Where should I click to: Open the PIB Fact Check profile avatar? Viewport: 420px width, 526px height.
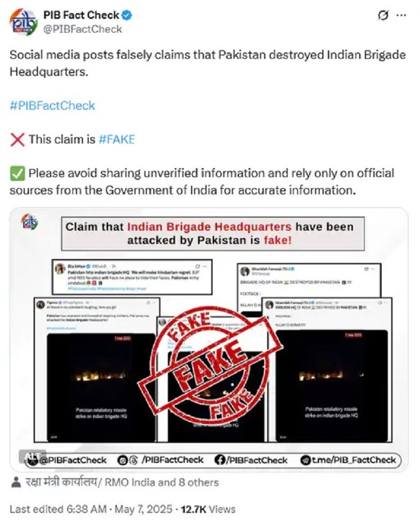[x=23, y=22]
